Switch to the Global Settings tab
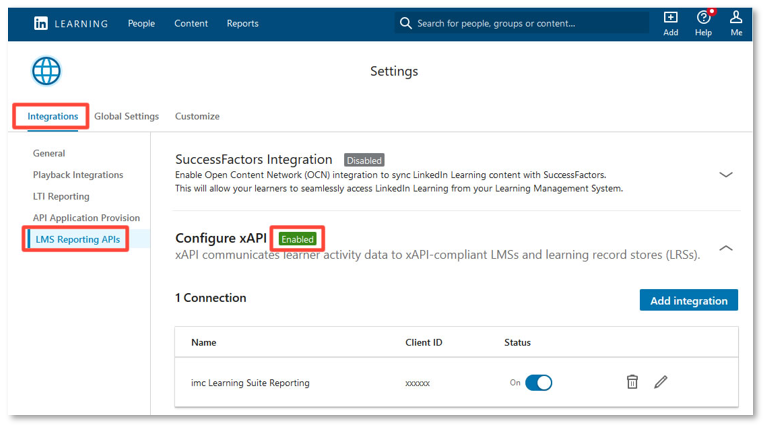 tap(126, 116)
